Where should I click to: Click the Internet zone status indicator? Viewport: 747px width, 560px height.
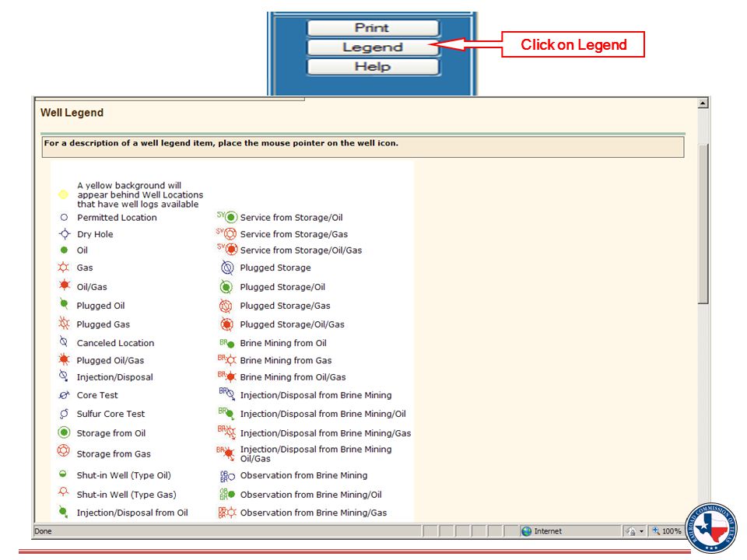542,531
